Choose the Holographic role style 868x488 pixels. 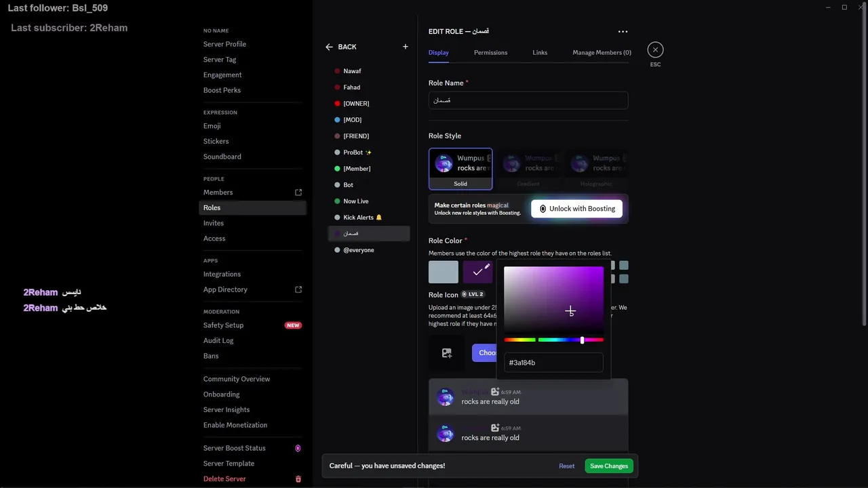click(596, 169)
